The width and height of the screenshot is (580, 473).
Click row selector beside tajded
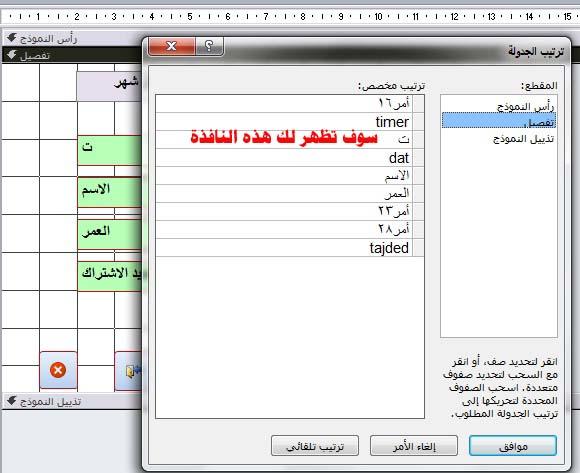[x=418, y=248]
